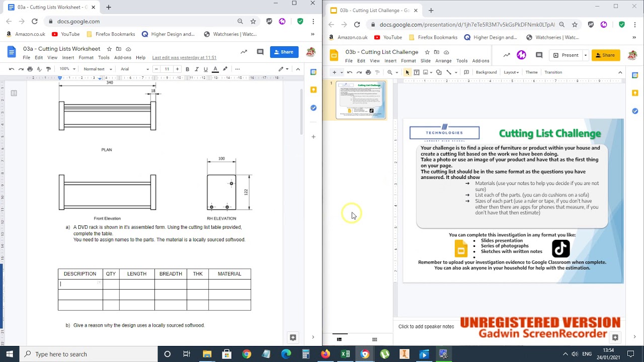
Task: Open the activity dashboard icon in Docs
Action: (244, 52)
